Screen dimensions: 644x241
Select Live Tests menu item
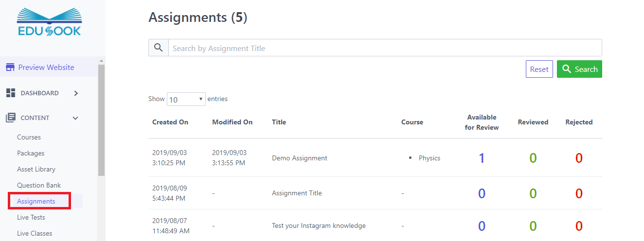pyautogui.click(x=31, y=217)
